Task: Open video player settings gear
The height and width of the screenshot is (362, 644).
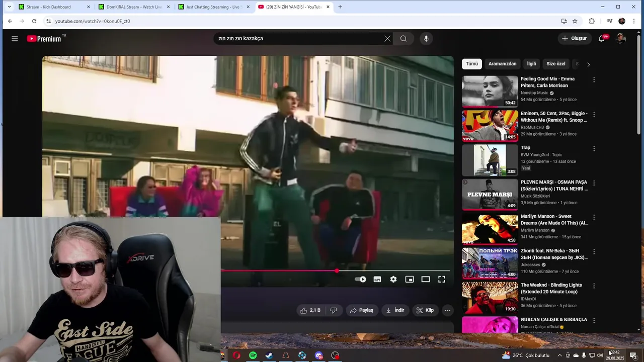Action: click(x=393, y=280)
